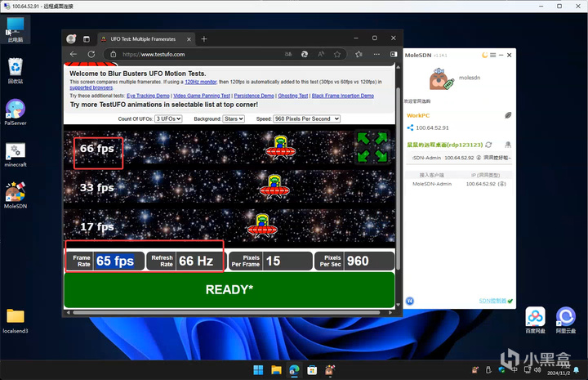
Task: Toggle fullscreen with green arrows icon
Action: (x=372, y=146)
